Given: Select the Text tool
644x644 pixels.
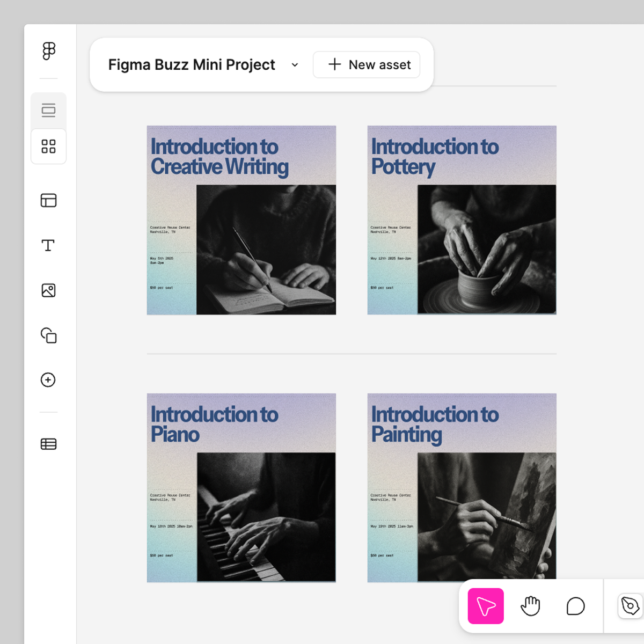Looking at the screenshot, I should coord(48,245).
